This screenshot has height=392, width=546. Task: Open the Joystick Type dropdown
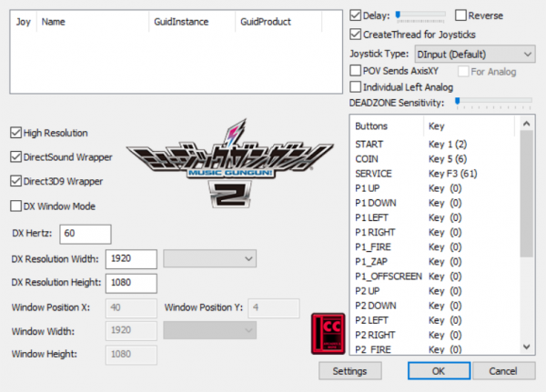pyautogui.click(x=473, y=53)
